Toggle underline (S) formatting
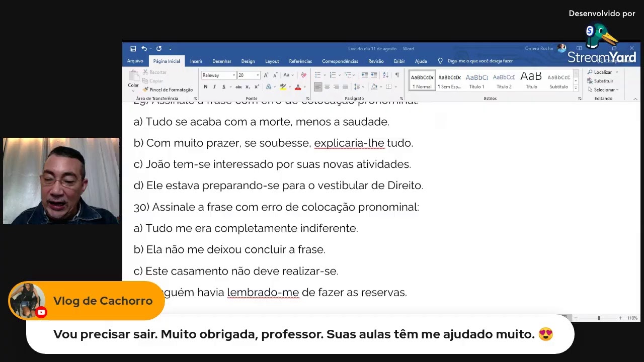 224,87
